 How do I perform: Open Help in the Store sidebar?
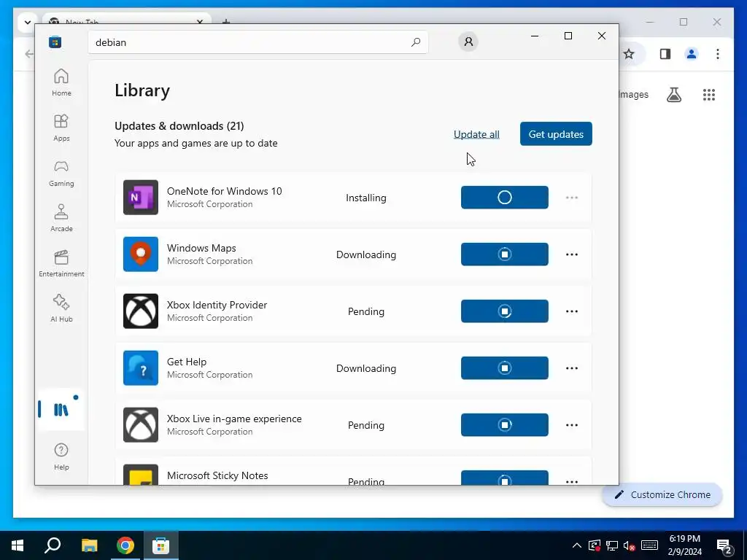click(61, 456)
